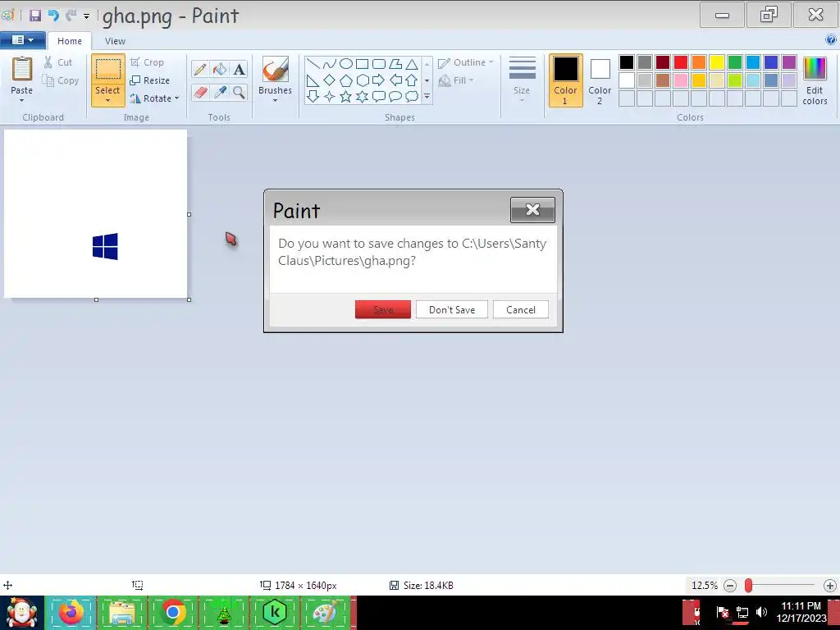Open Paint Help question mark icon
840x630 pixels.
point(831,39)
